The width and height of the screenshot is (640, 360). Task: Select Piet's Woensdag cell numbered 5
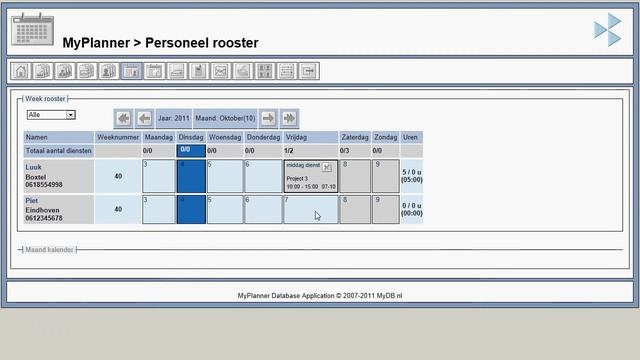(x=225, y=209)
